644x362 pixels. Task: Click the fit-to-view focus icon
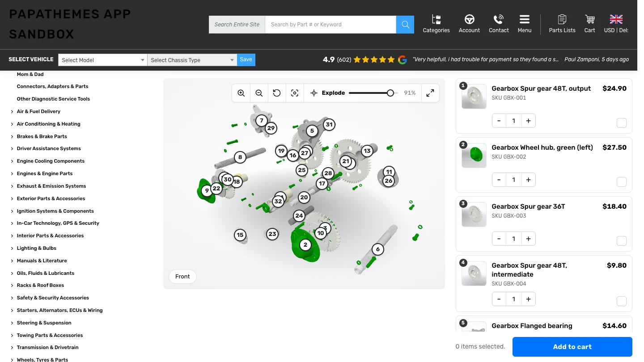295,93
